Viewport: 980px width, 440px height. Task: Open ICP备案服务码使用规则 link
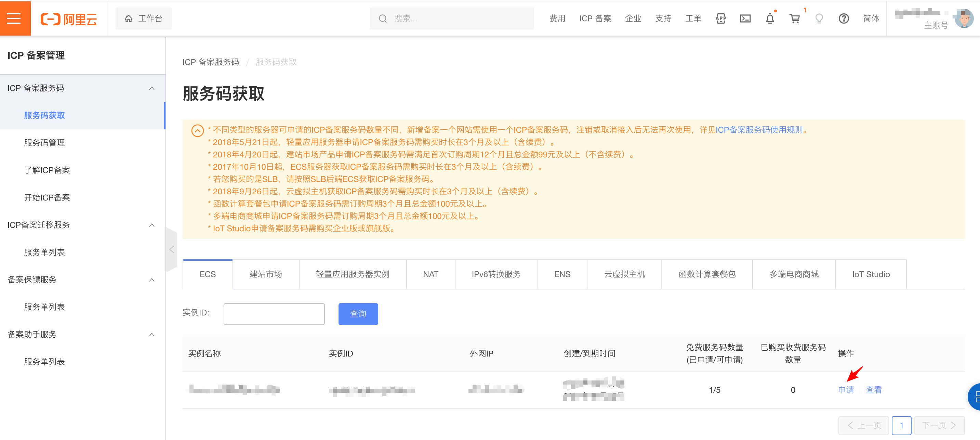pos(759,130)
